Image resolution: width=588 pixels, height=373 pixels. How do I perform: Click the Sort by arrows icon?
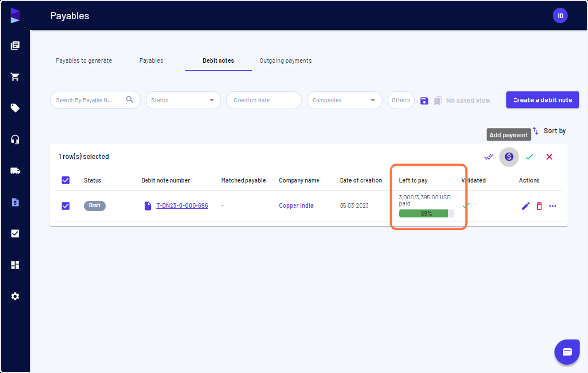[x=535, y=131]
